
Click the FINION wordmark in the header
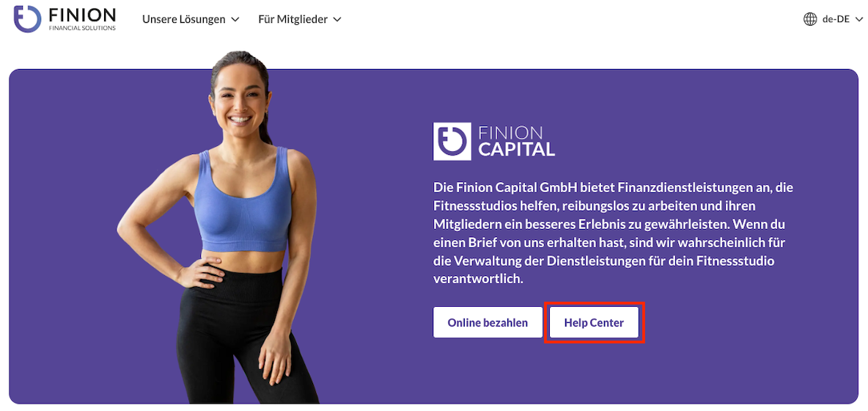tap(82, 15)
